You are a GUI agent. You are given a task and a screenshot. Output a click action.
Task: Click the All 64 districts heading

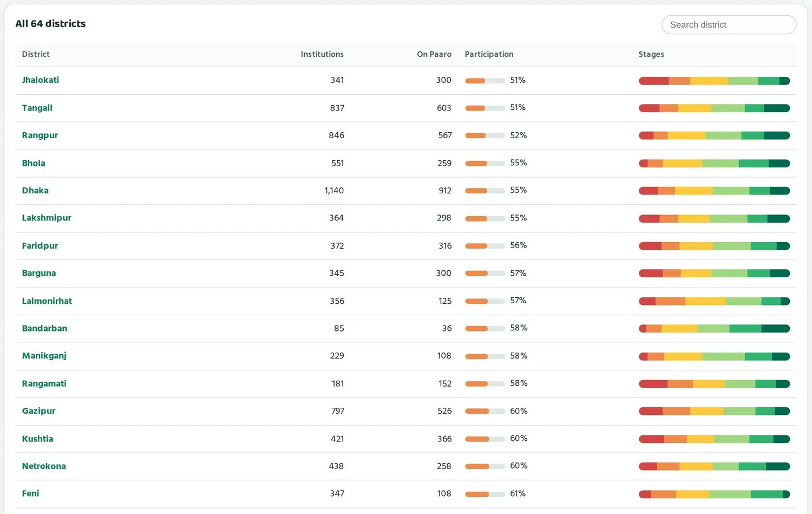(51, 24)
